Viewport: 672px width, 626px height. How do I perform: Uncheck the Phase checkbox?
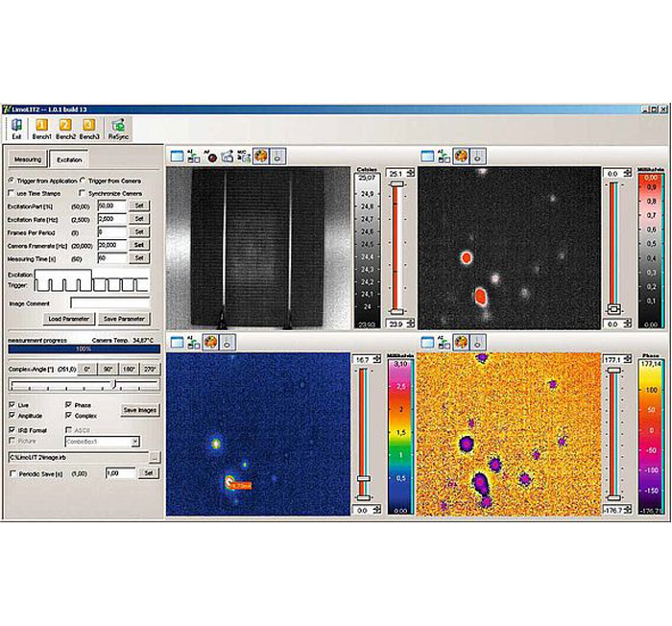[x=68, y=404]
